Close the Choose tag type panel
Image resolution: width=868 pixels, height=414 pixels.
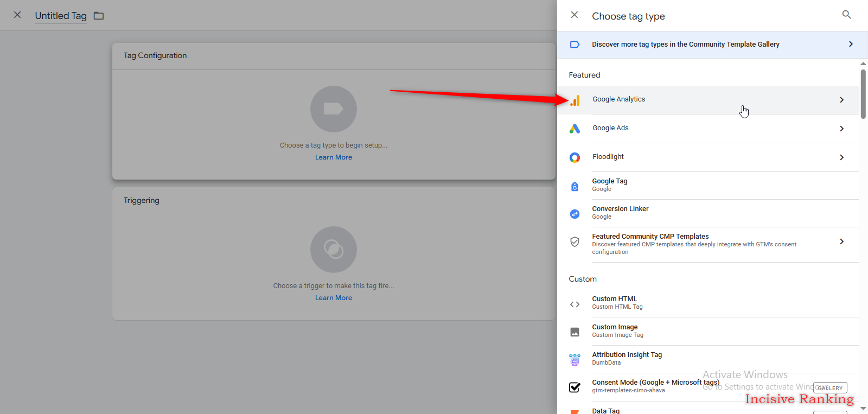(x=575, y=15)
